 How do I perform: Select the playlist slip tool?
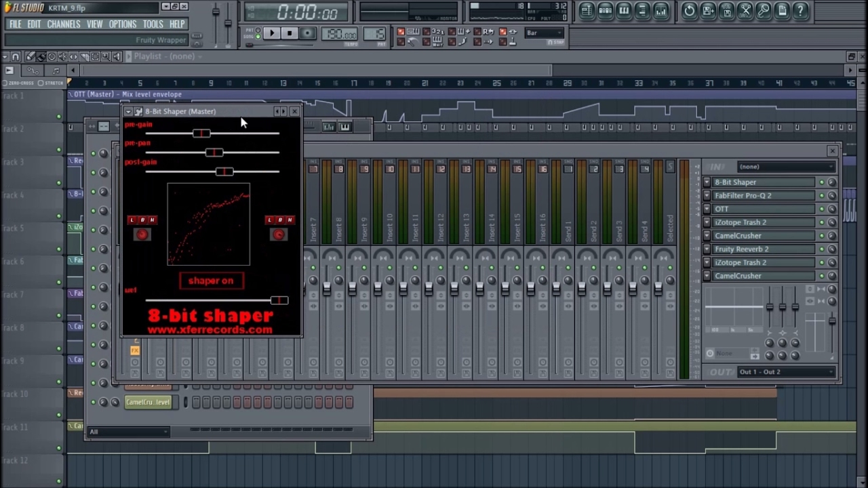click(73, 56)
